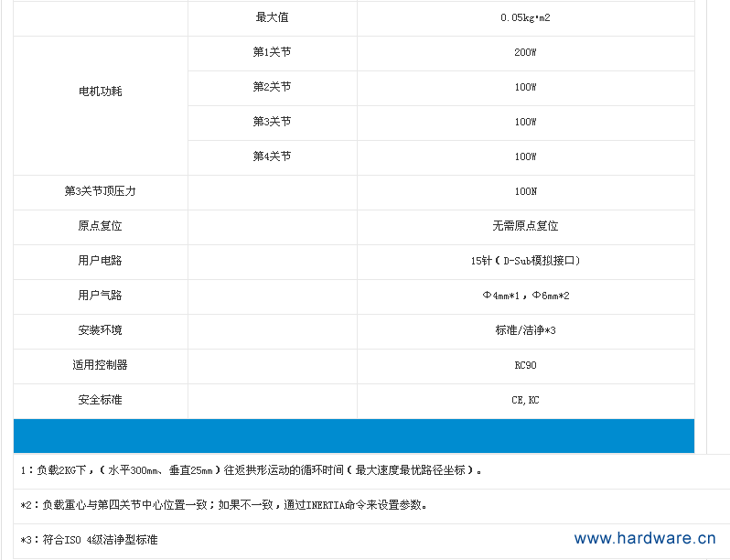The width and height of the screenshot is (730, 560).
Task: Select the 标准/洁净*3 value cell
Action: [x=525, y=331]
